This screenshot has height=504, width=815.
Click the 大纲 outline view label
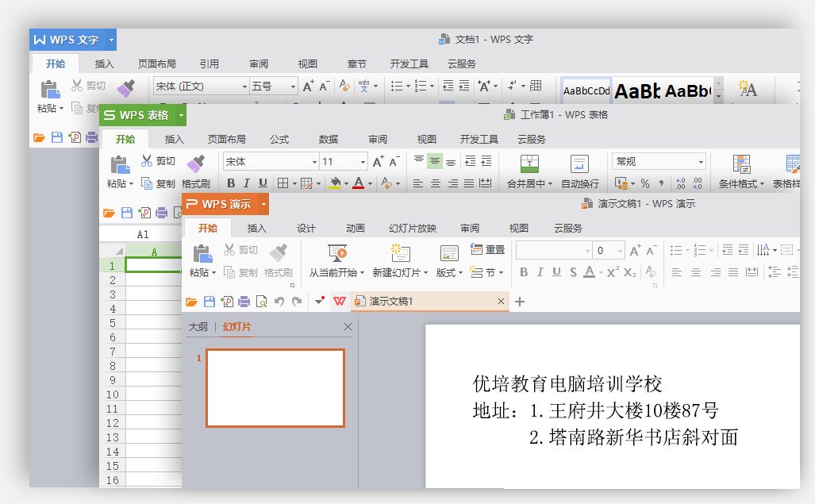point(198,327)
